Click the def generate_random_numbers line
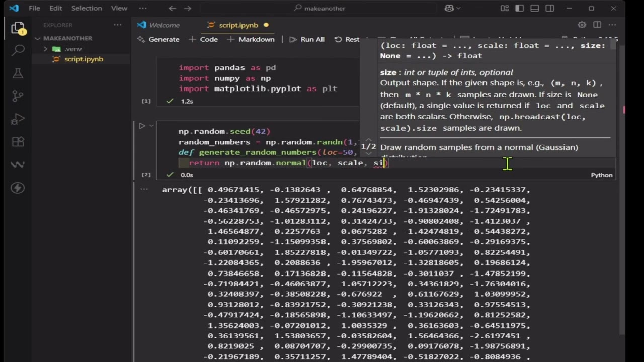Screen dimensions: 644x362 tap(269, 152)
